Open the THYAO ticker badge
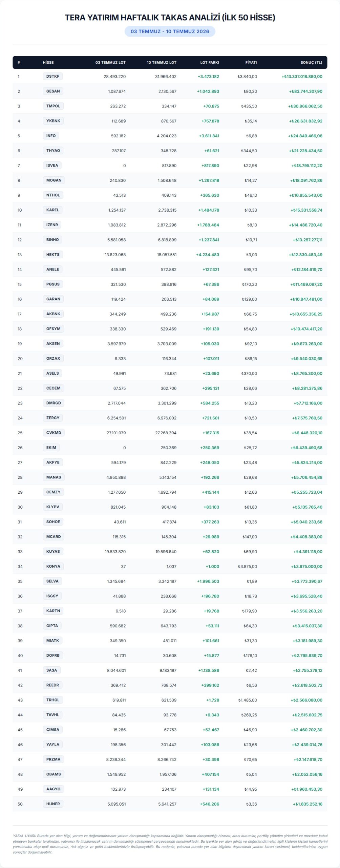The height and width of the screenshot is (868, 340). [53, 151]
